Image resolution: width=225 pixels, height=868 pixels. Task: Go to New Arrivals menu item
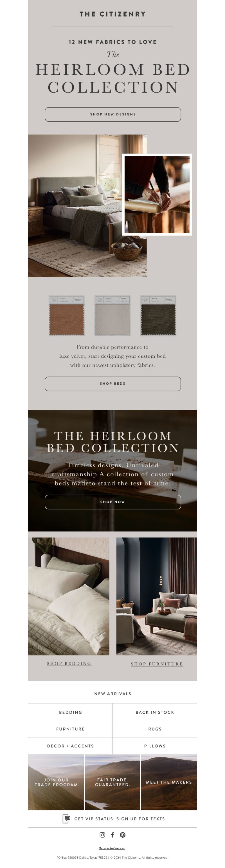coord(113,693)
